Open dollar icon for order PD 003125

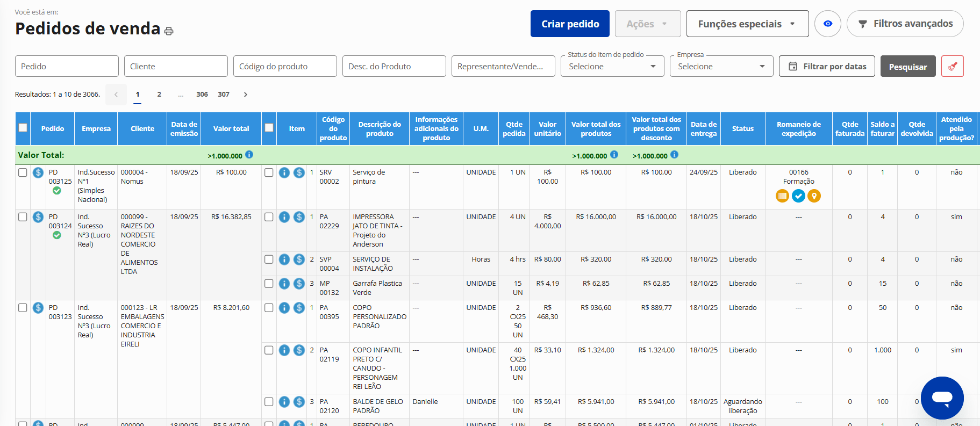coord(38,172)
